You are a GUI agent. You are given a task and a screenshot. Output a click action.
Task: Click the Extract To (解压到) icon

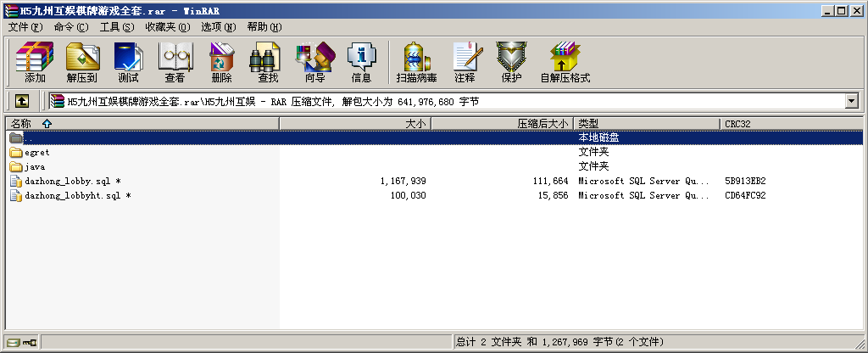tap(81, 63)
